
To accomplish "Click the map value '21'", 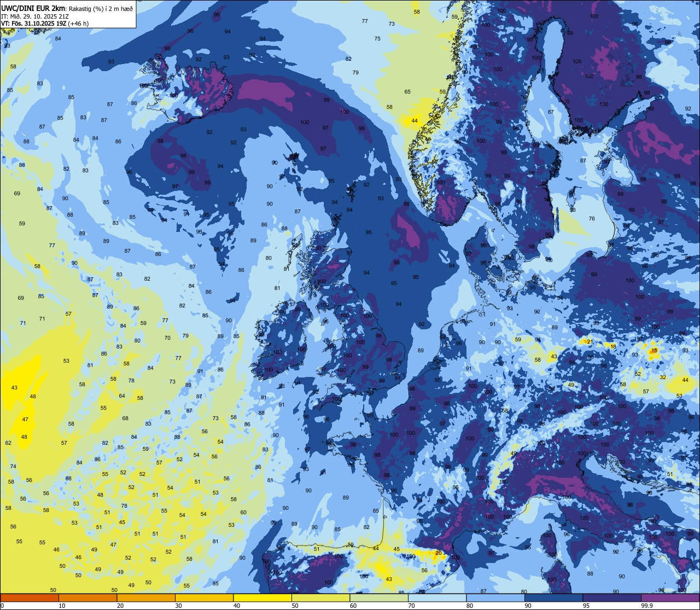I will tap(589, 341).
